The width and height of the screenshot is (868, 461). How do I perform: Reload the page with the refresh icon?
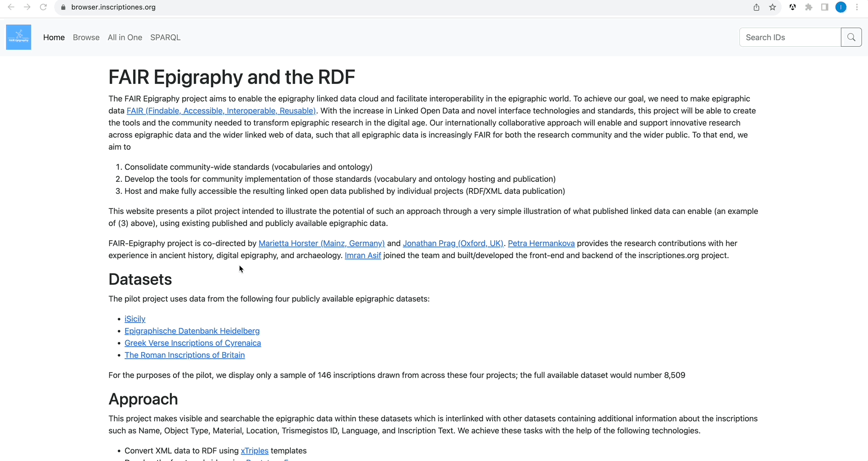43,7
